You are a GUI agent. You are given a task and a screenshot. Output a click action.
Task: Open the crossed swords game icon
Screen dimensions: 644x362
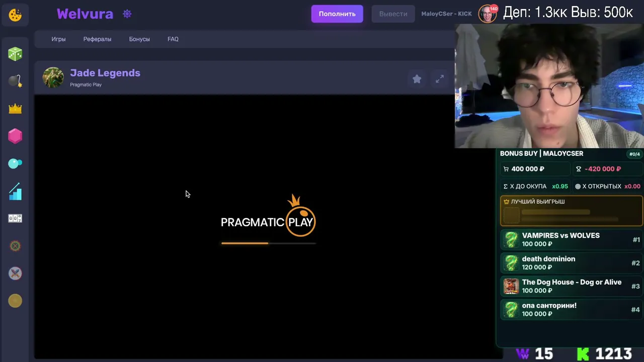coord(15,274)
